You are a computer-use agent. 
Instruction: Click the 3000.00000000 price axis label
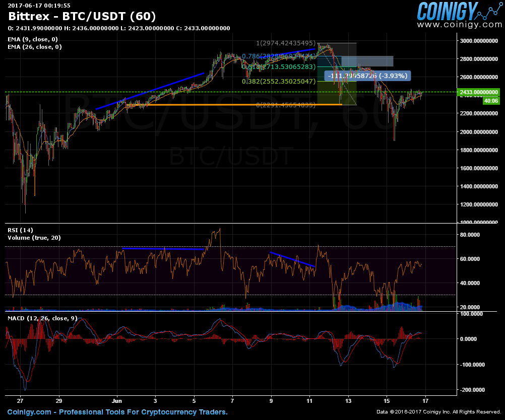pyautogui.click(x=479, y=41)
